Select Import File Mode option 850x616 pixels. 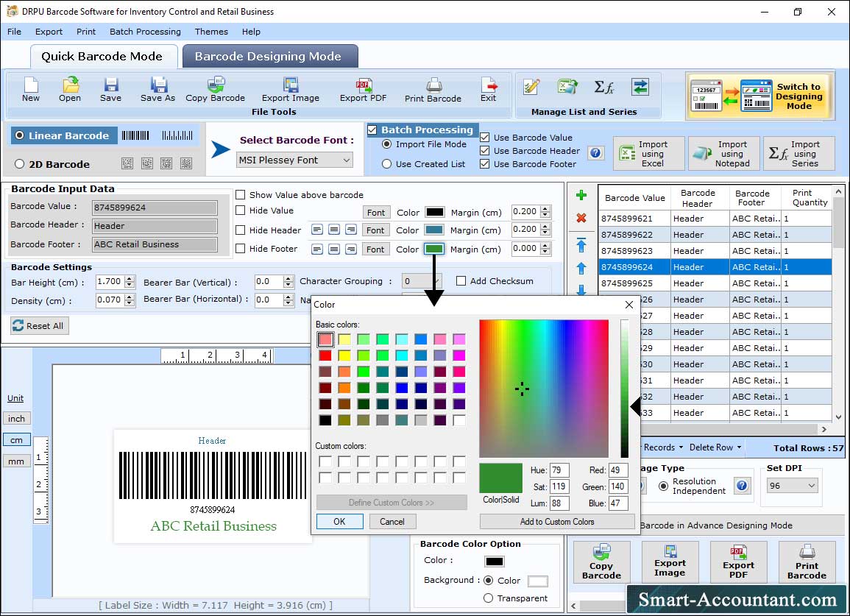[386, 144]
